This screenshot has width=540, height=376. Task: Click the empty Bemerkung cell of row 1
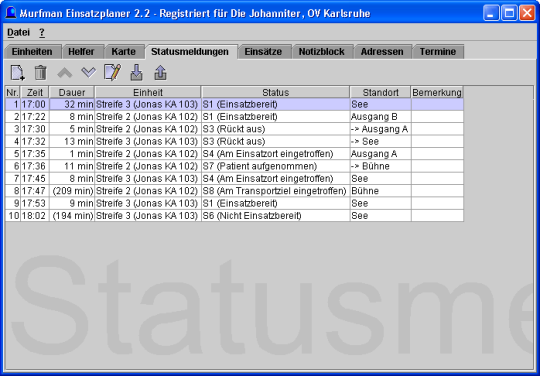437,104
